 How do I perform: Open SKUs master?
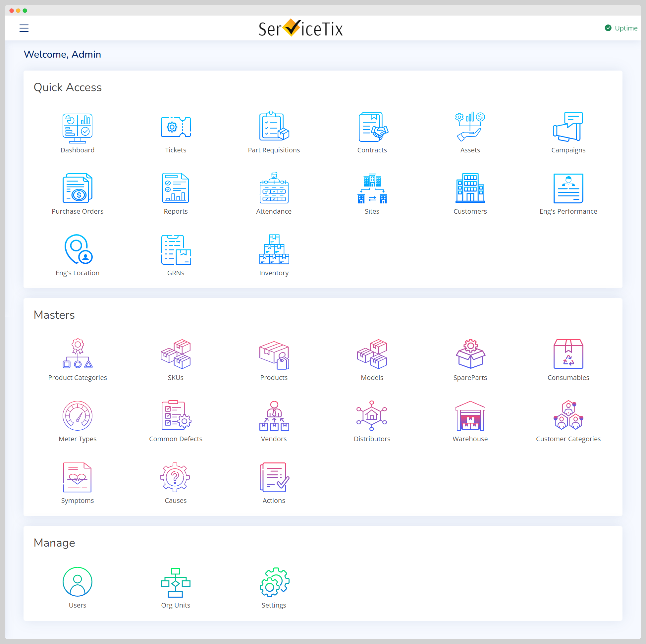pyautogui.click(x=176, y=354)
